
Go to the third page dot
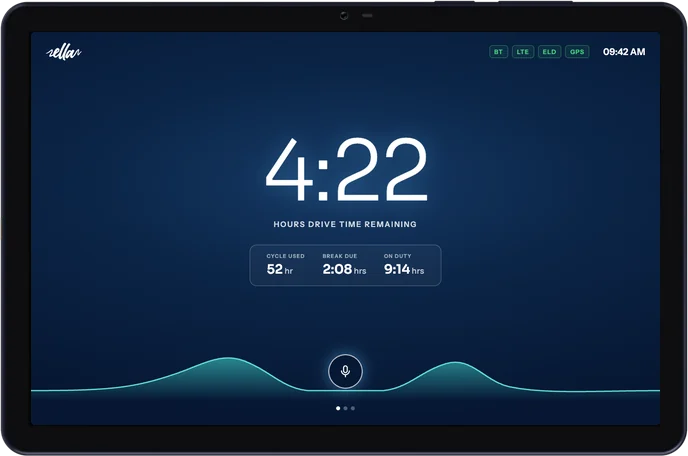[x=353, y=408]
